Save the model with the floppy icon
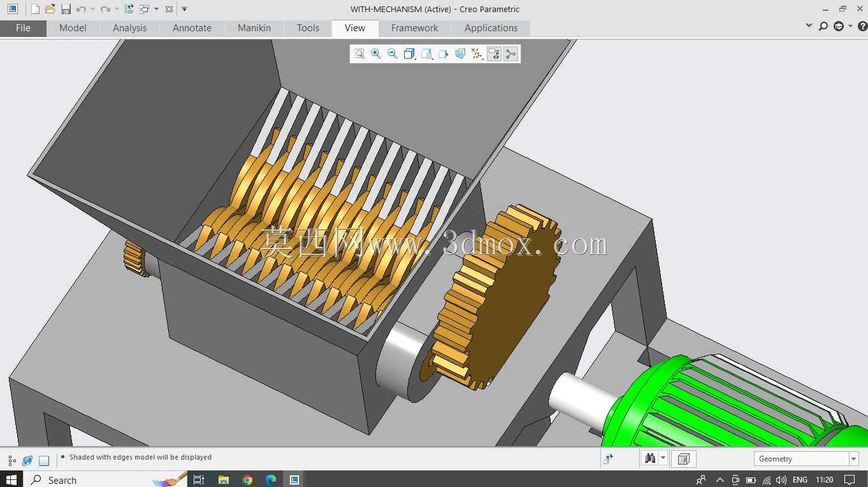The image size is (868, 487). click(x=66, y=9)
